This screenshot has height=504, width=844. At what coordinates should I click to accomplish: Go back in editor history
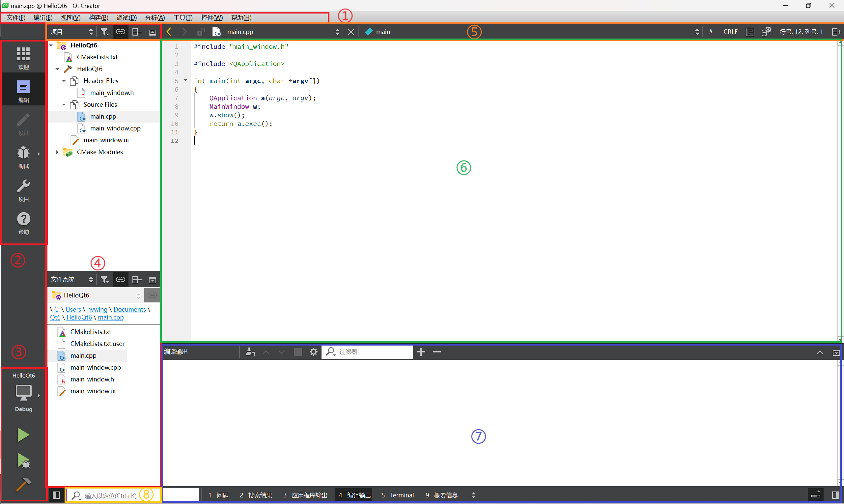(169, 32)
